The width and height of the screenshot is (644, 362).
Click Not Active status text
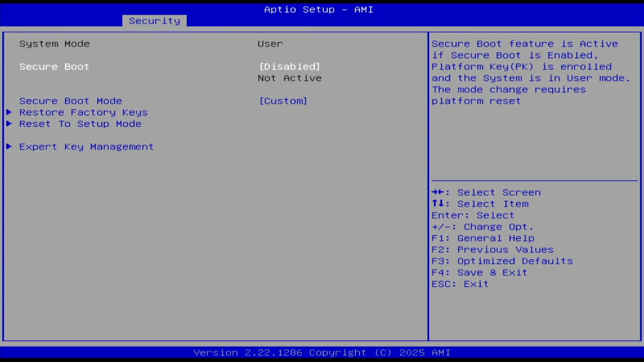point(289,78)
